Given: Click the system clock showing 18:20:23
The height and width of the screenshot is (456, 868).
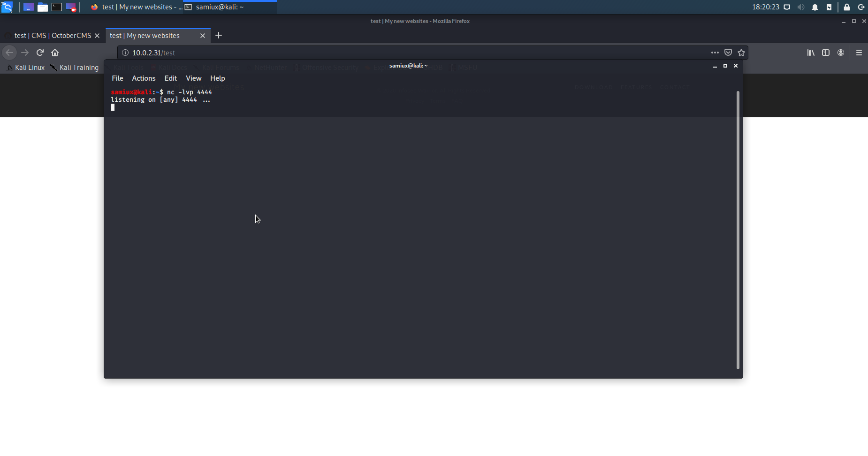Looking at the screenshot, I should [x=766, y=7].
